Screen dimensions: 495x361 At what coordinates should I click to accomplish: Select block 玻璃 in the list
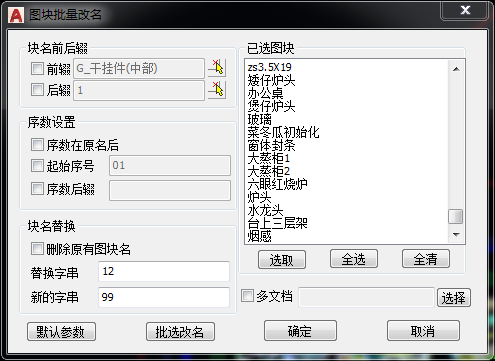click(259, 119)
